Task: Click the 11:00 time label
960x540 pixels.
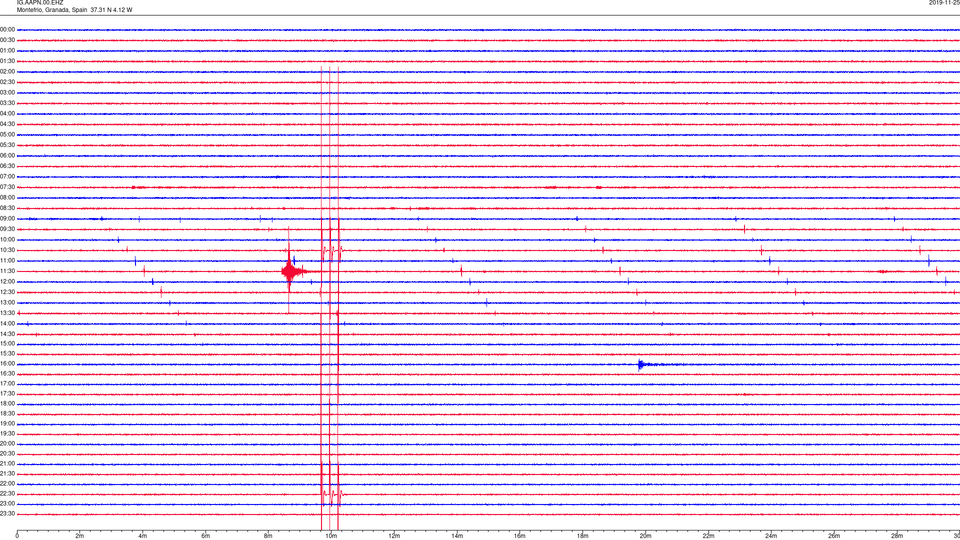Action: 7,261
